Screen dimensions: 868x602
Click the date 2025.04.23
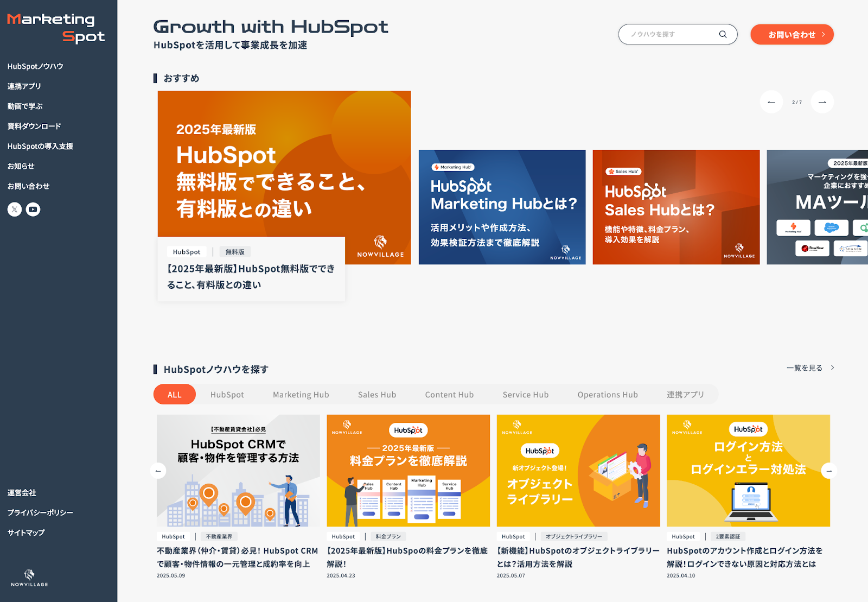(341, 575)
